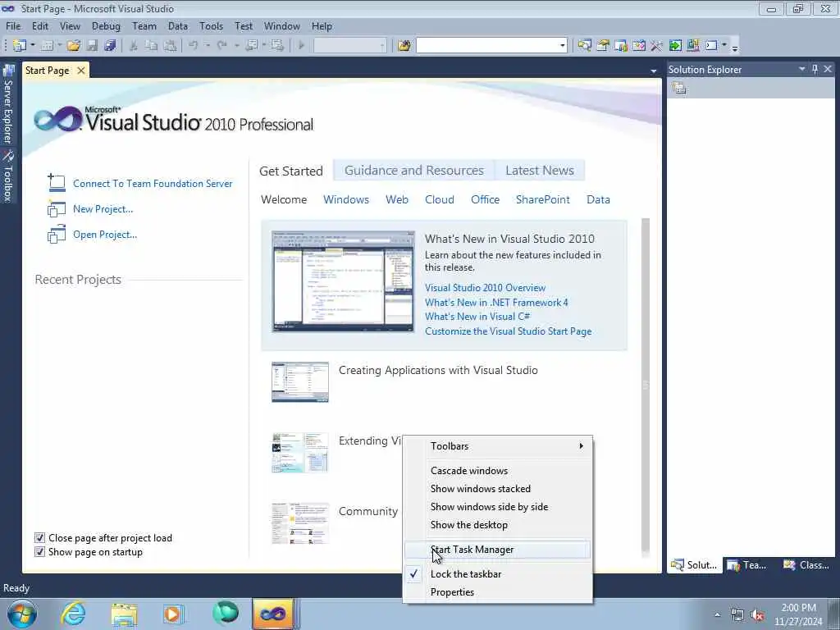Click the Find in Files toolbar icon
Image resolution: width=840 pixels, height=630 pixels.
click(404, 46)
